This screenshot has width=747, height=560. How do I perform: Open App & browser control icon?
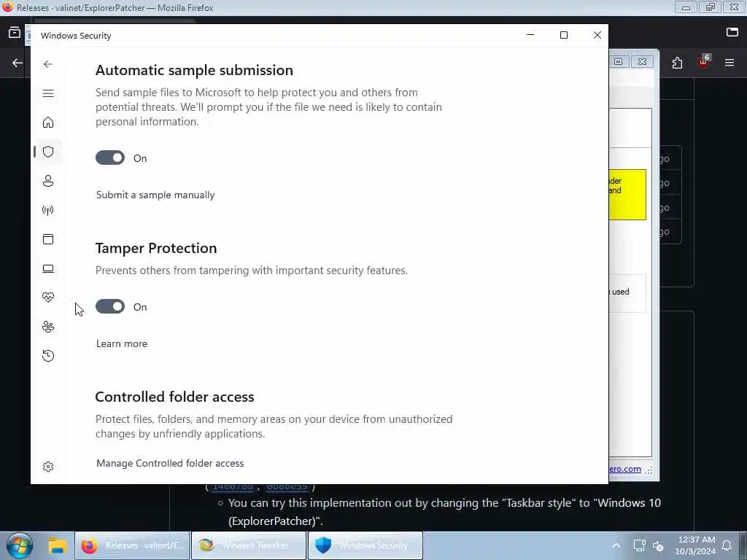pyautogui.click(x=47, y=239)
